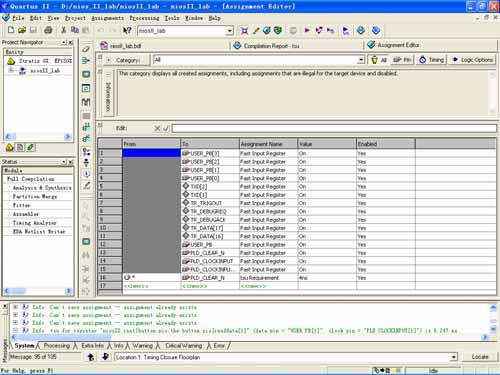Click the pencil icon in toolbar
Screen dimensions: 500x375
tap(256, 31)
